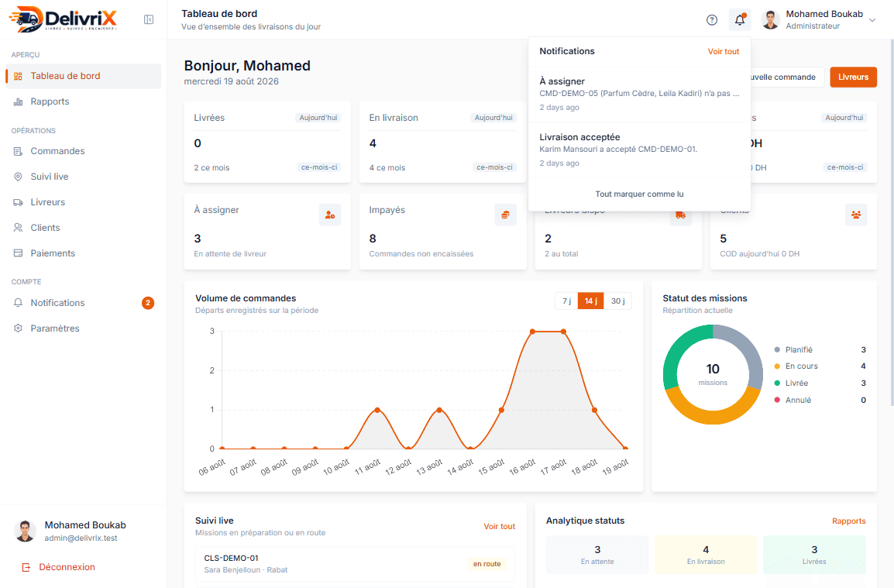Click the header avatar of Mohamed Boukab
The image size is (894, 588).
770,20
